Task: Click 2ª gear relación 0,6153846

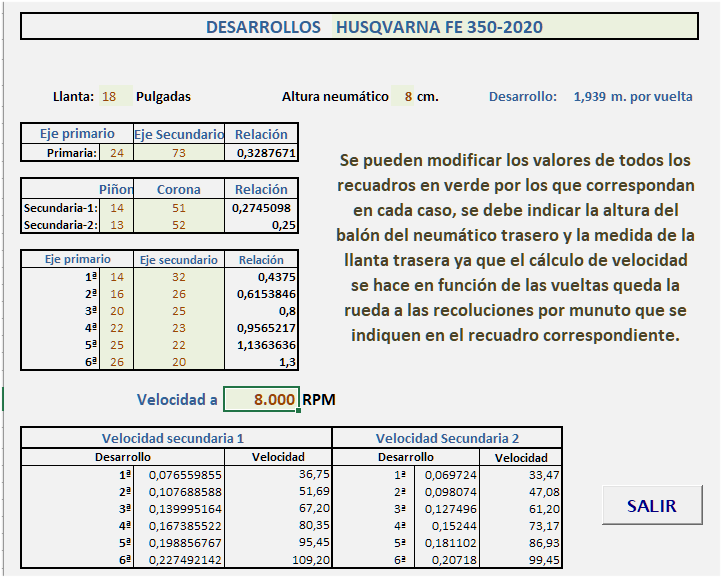Action: pyautogui.click(x=266, y=294)
